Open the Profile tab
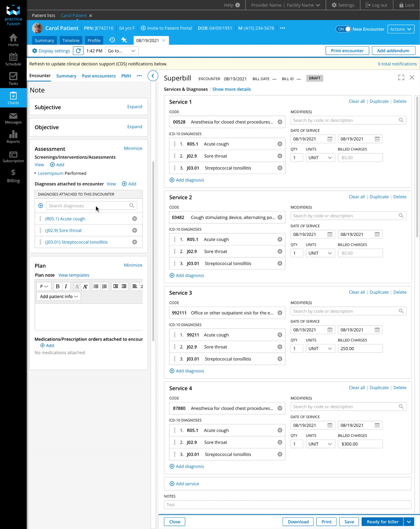This screenshot has height=529, width=420. pos(94,41)
